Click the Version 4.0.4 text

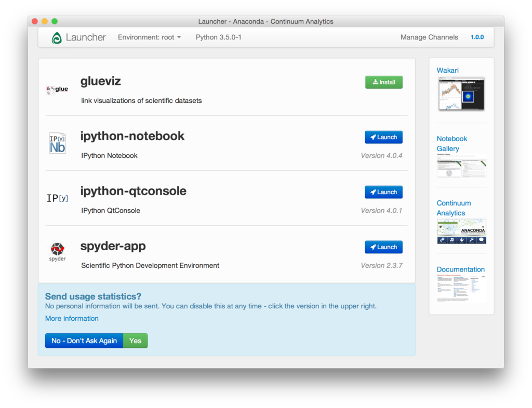[x=381, y=156]
